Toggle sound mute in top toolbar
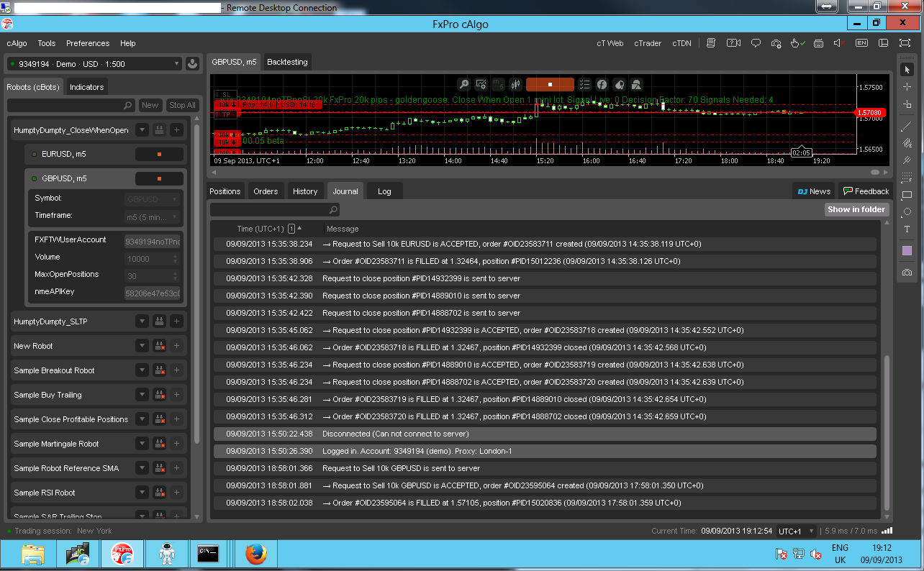Image resolution: width=924 pixels, height=571 pixels. point(840,43)
